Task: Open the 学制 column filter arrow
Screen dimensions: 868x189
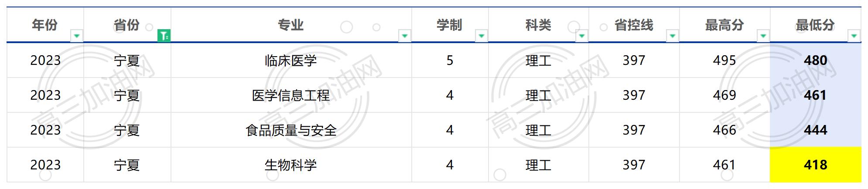Action: (482, 36)
